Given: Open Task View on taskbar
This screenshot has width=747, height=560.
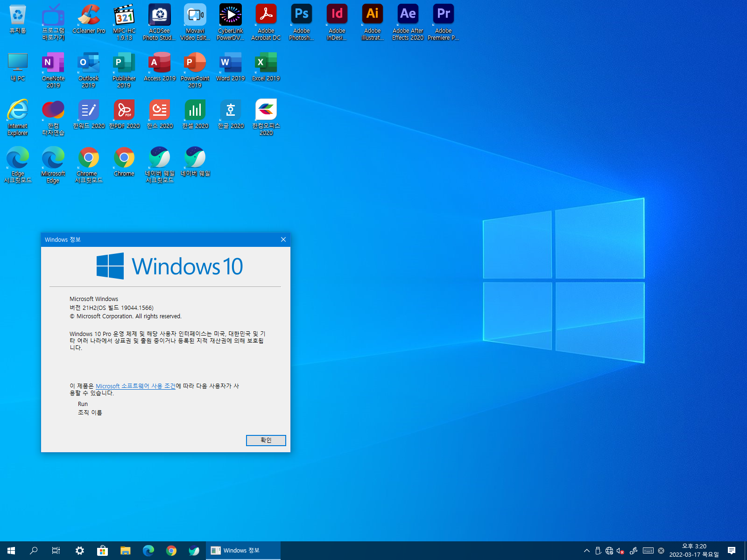Looking at the screenshot, I should (56, 551).
